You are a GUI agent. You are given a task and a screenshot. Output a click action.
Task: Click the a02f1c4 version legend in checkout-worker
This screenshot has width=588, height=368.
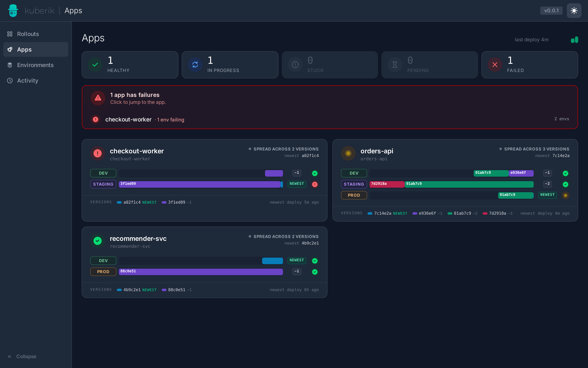(137, 202)
